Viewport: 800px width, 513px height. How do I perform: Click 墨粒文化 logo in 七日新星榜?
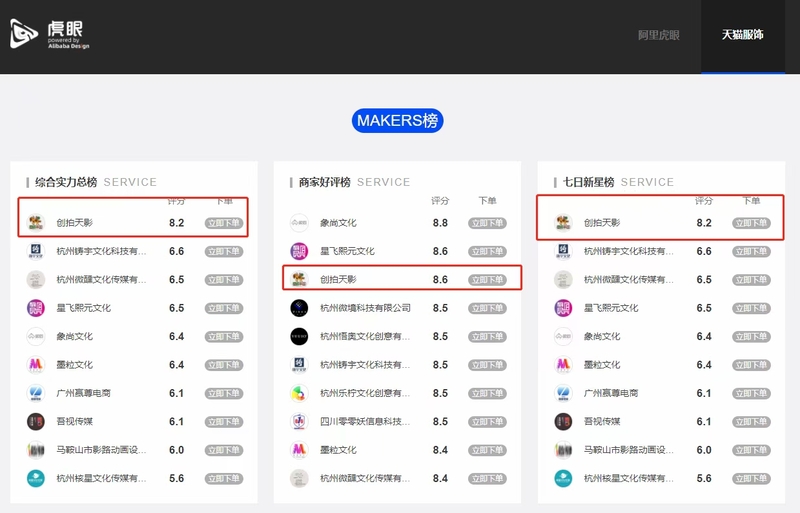(563, 364)
